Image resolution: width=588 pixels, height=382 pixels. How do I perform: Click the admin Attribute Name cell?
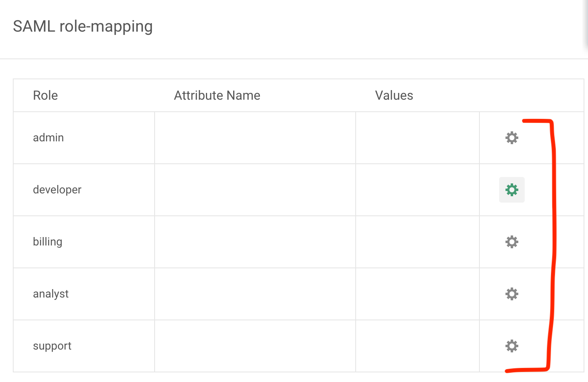coord(255,138)
